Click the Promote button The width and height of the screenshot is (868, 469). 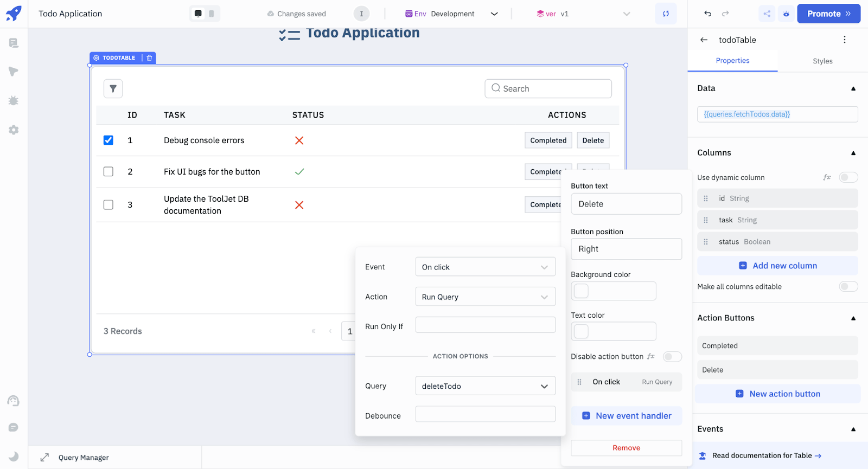click(x=828, y=14)
